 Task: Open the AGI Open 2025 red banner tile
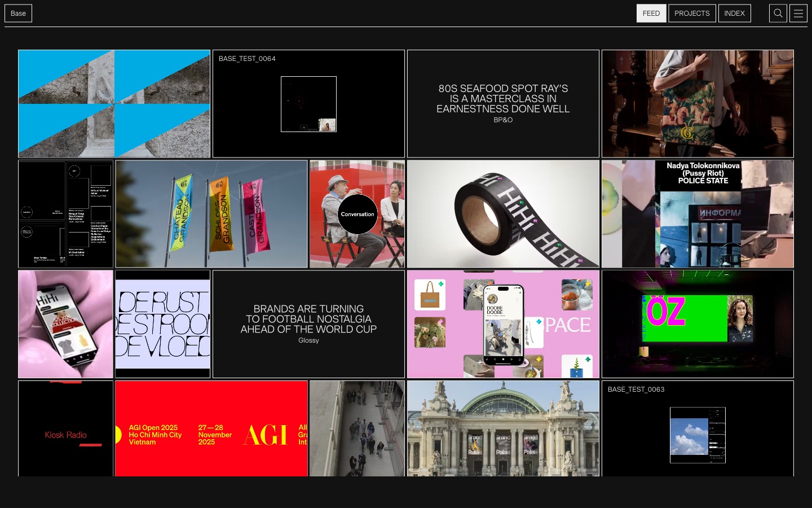(x=211, y=428)
